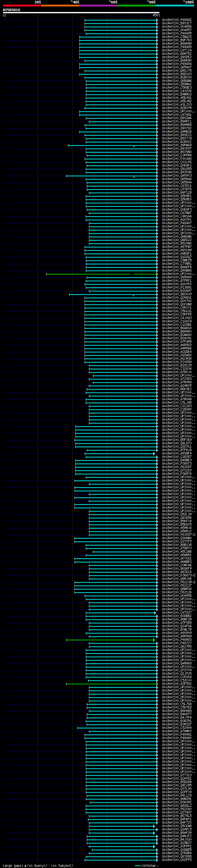Image resolution: width=197 pixels, height=868 pixels.
Task: Click the UniRef100_Q7T313 label
Action: (x=177, y=775)
